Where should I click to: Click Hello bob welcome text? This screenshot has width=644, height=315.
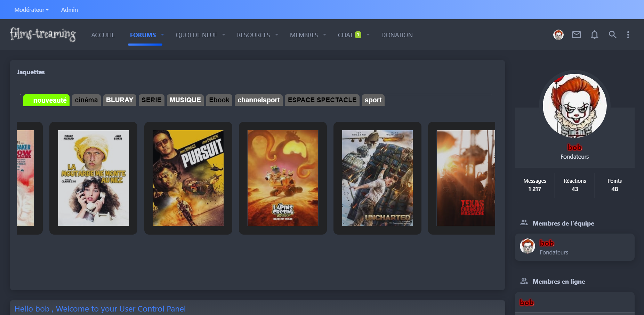click(100, 309)
